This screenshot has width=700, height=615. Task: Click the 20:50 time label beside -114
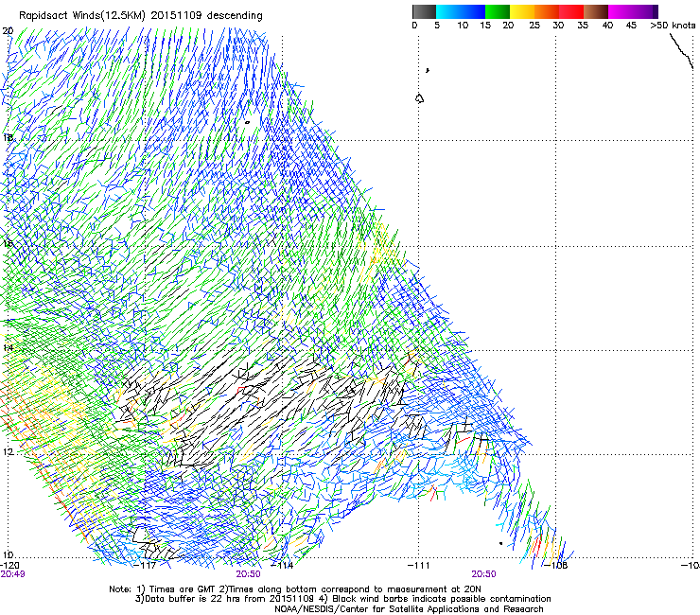click(248, 574)
